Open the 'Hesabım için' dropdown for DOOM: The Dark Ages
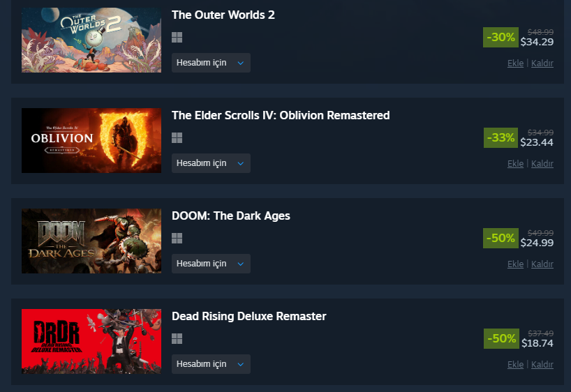Screen dimensions: 571x392 pos(211,264)
